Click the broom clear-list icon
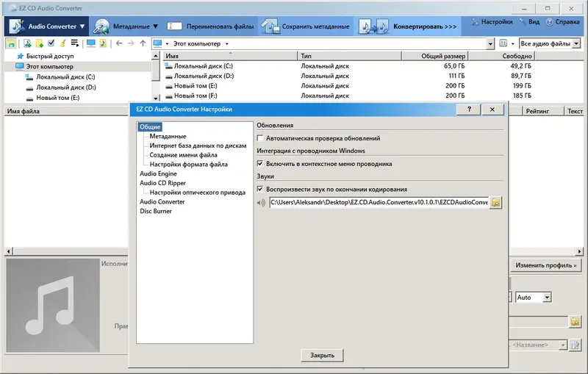Viewport: 588px width, 374px height. (x=62, y=43)
